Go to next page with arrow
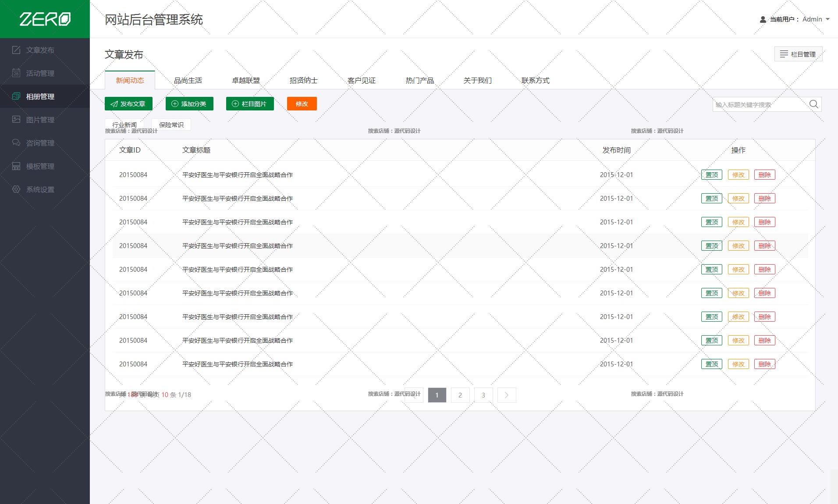The image size is (838, 504). (506, 395)
